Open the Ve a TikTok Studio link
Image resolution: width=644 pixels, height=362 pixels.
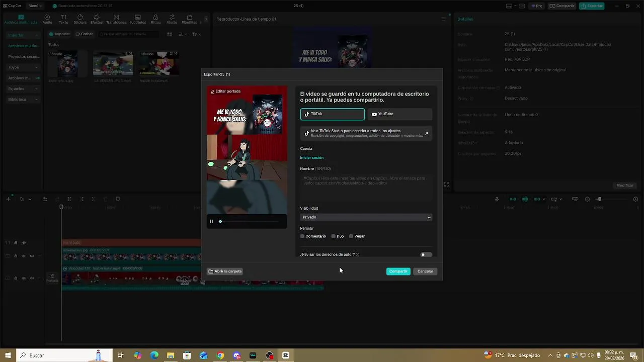coord(366,133)
